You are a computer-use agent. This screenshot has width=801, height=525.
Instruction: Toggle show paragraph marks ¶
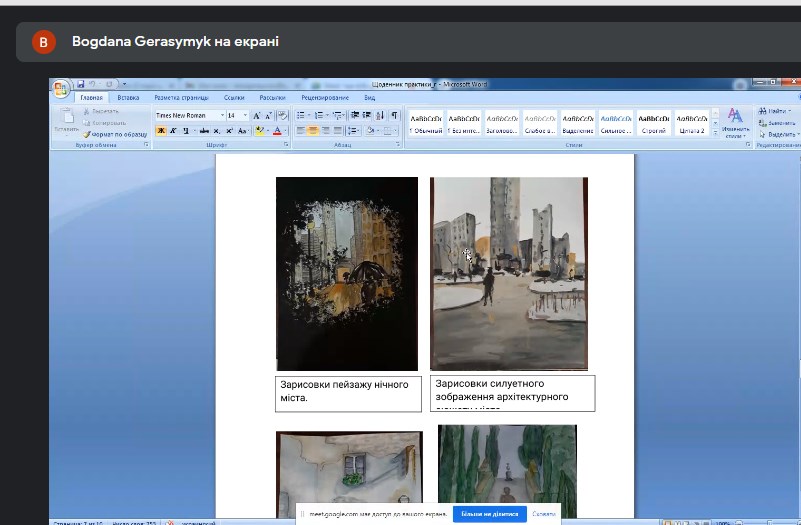(394, 115)
